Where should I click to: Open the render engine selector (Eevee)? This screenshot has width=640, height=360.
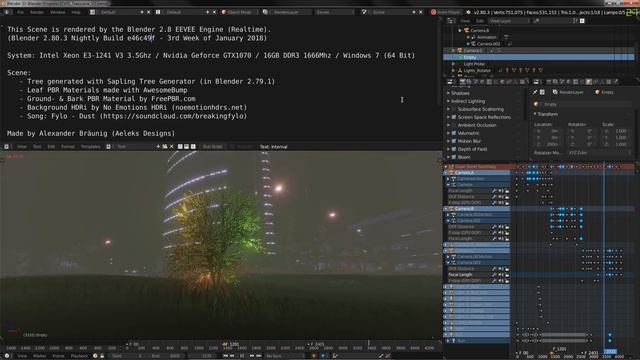coord(335,12)
